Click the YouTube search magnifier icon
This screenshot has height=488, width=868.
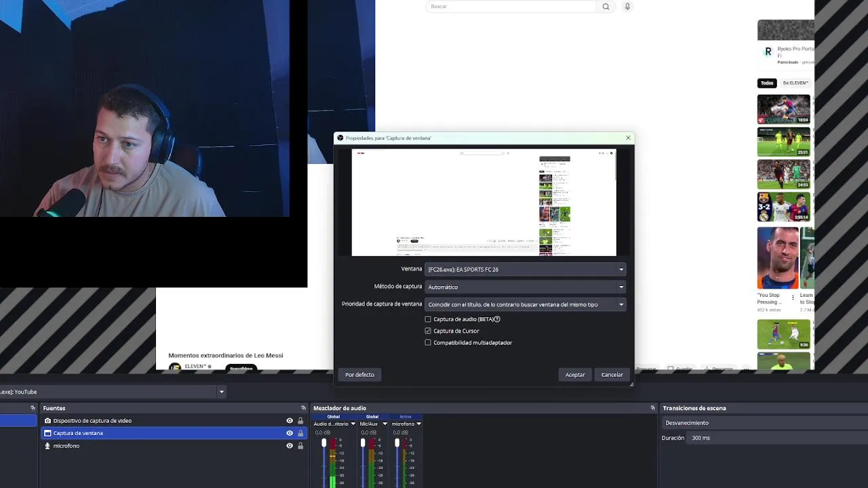coord(606,7)
